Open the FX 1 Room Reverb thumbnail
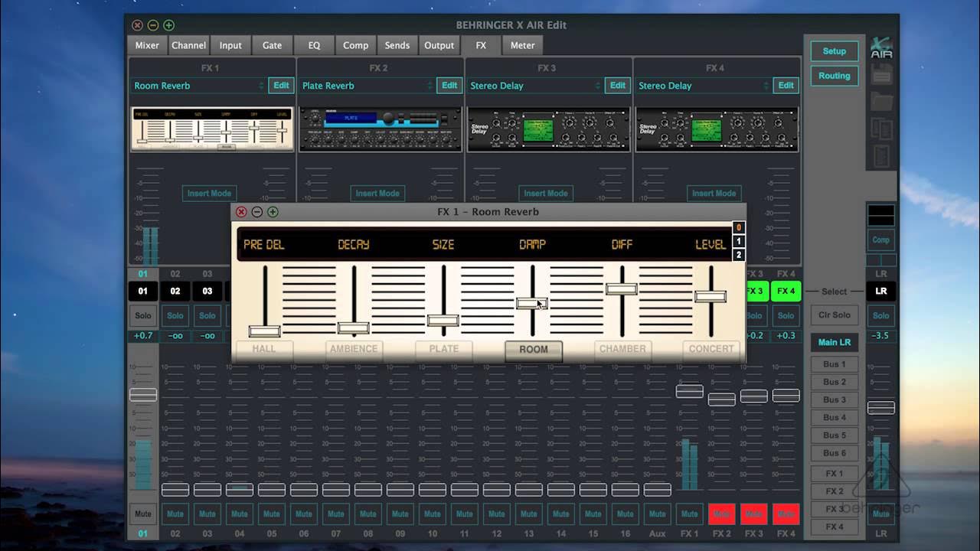 coord(212,129)
